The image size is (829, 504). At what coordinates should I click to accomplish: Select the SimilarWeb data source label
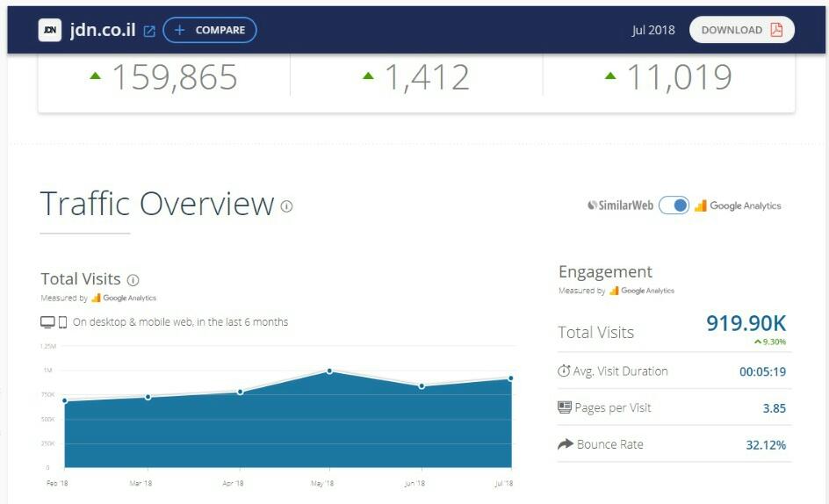click(620, 205)
